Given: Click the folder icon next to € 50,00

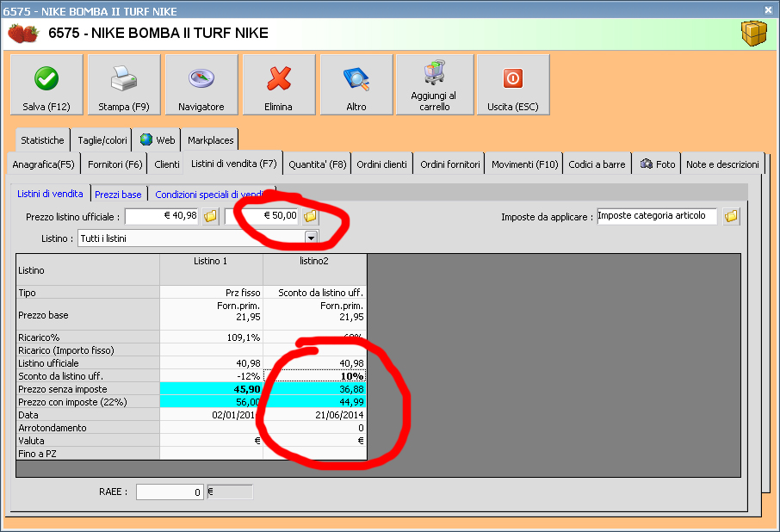Looking at the screenshot, I should point(311,216).
